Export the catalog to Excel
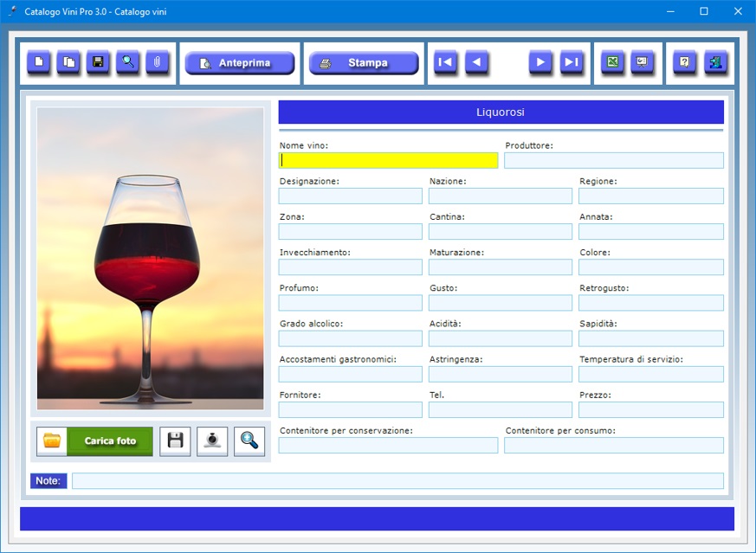Screen dimensions: 756x553 [x=613, y=62]
